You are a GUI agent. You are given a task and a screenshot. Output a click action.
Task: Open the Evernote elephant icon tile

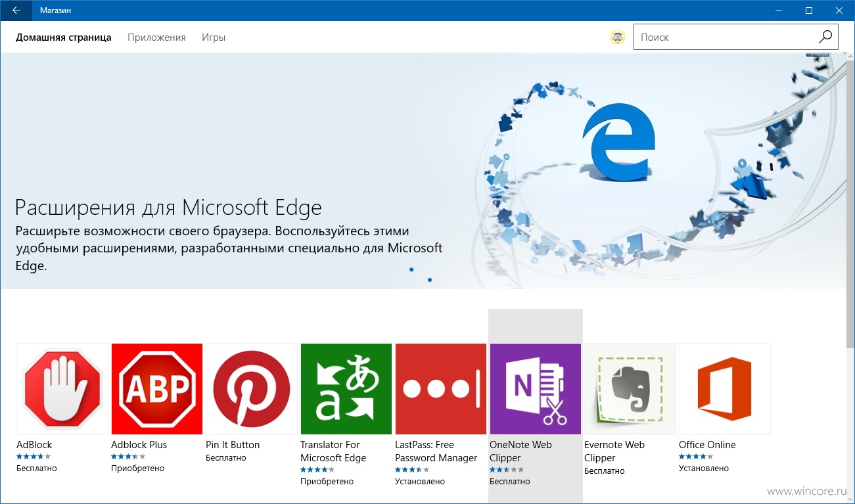tap(630, 389)
